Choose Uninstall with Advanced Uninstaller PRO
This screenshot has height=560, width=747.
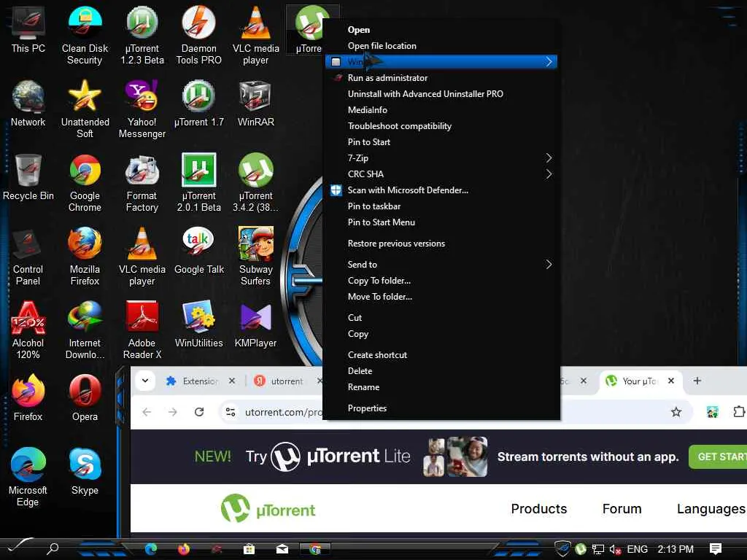pyautogui.click(x=441, y=94)
